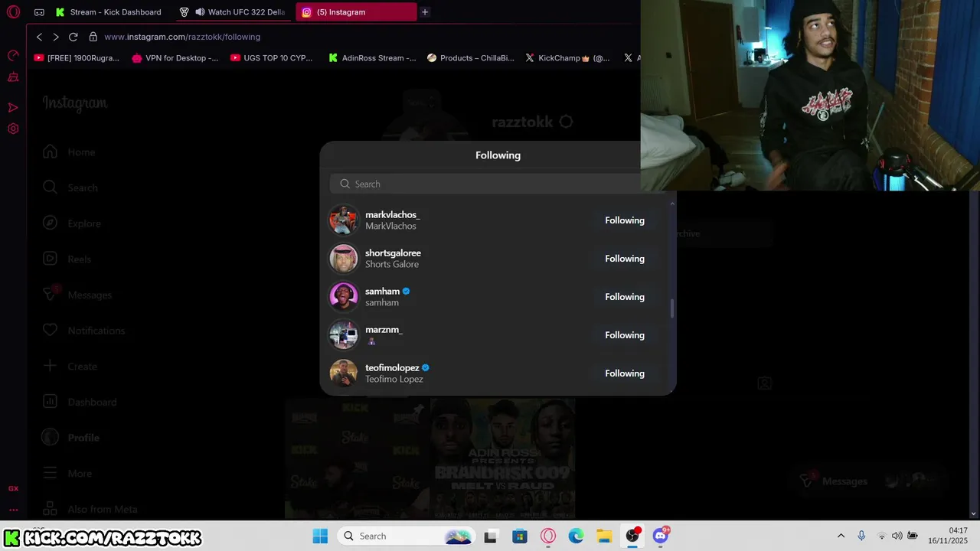Viewport: 980px width, 551px height.
Task: Click the GX icon in Opera sidebar
Action: (13, 488)
